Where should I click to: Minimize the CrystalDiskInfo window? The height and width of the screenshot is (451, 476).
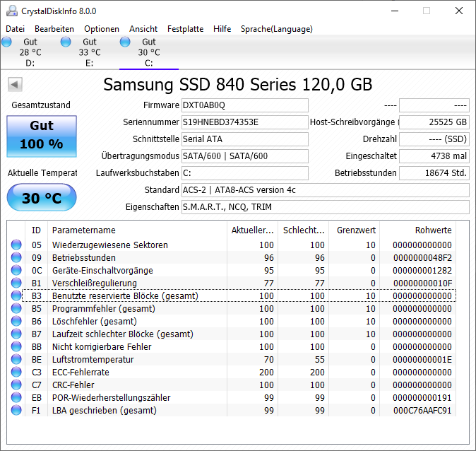click(395, 11)
